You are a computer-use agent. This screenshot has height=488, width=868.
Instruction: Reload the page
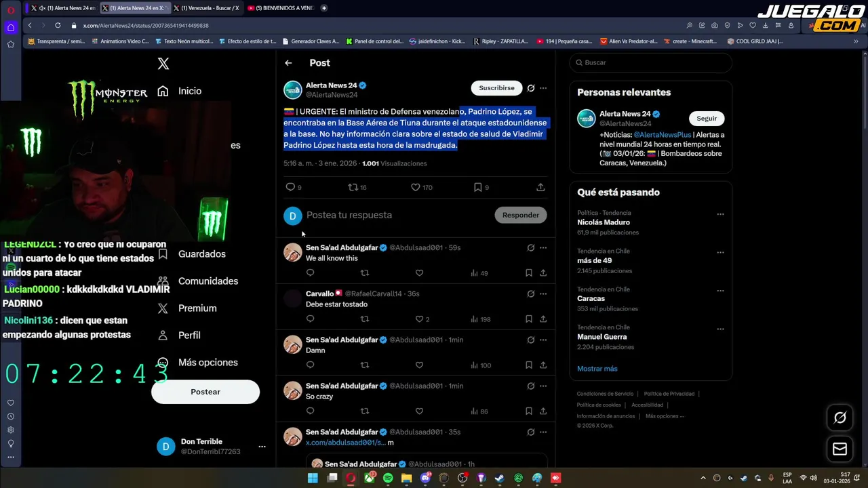[x=57, y=25]
